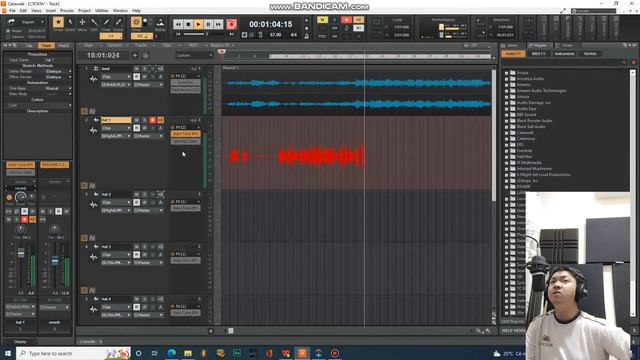Click the Export arrow icon
This screenshot has width=640, height=360.
click(x=11, y=21)
